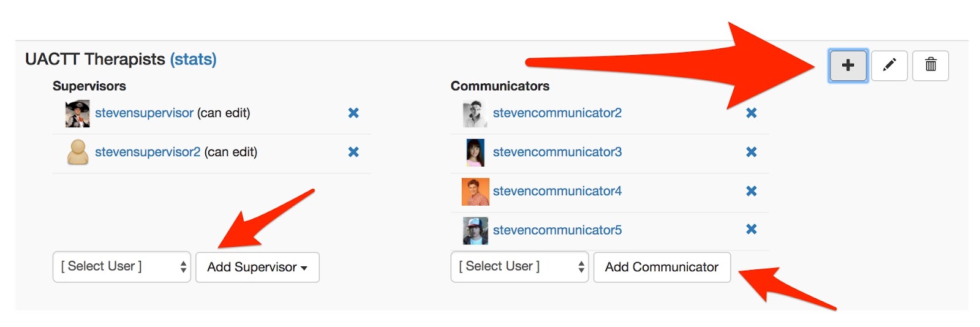Image resolution: width=980 pixels, height=327 pixels.
Task: Remove stevencommunicator4 with the X icon
Action: point(752,191)
